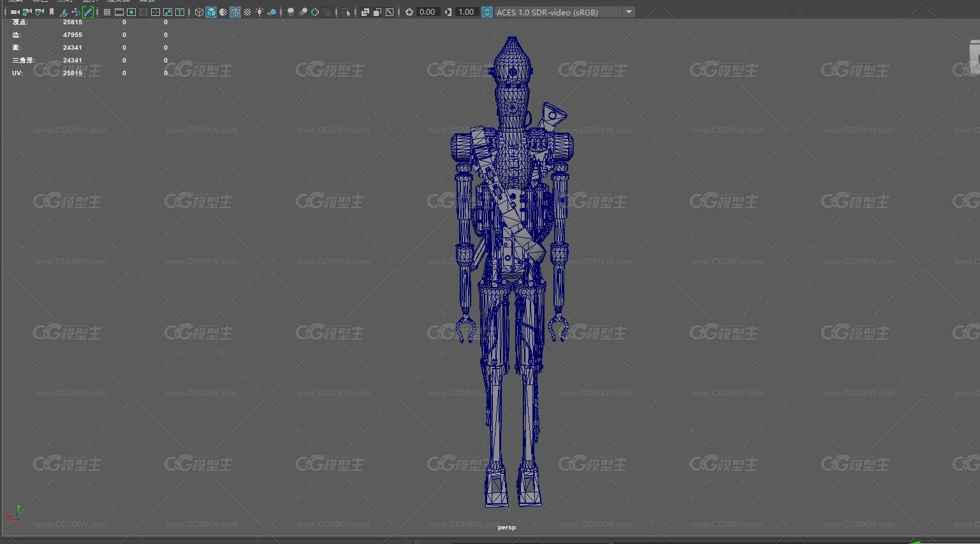
Task: Enable Smooth Shade All cube icon
Action: pyautogui.click(x=211, y=12)
